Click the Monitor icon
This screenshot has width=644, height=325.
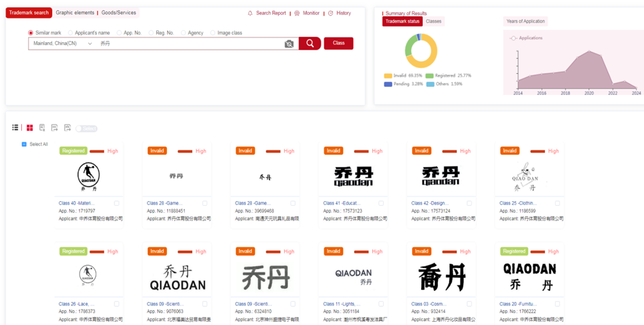click(297, 13)
